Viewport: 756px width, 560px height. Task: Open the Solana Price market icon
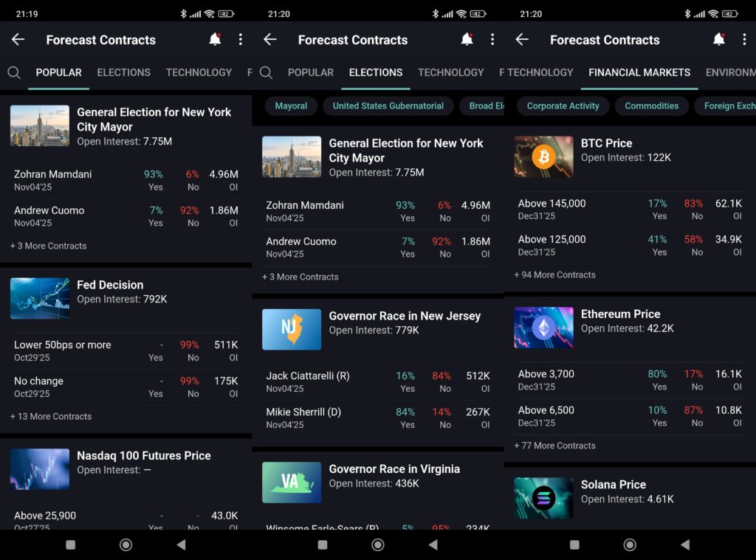[x=544, y=497]
